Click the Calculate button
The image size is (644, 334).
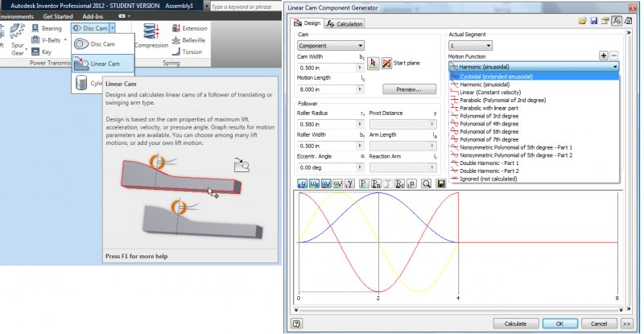[515, 324]
